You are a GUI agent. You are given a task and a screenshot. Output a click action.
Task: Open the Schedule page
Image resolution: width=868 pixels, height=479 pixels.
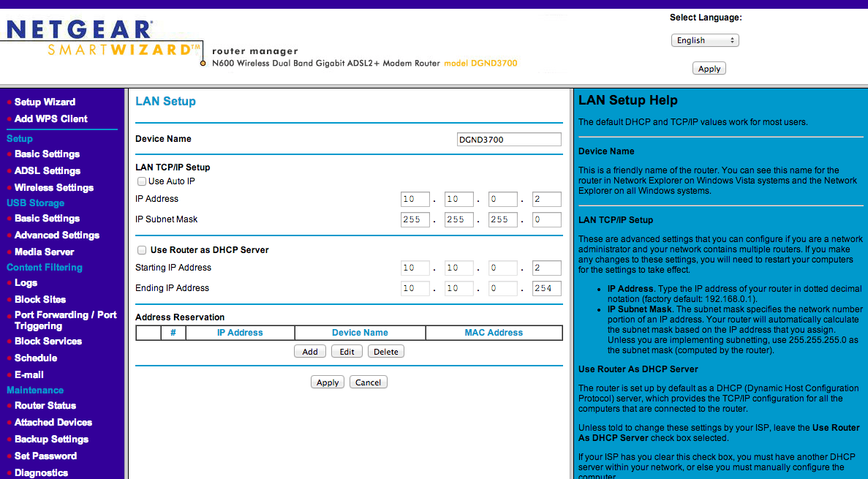click(36, 358)
